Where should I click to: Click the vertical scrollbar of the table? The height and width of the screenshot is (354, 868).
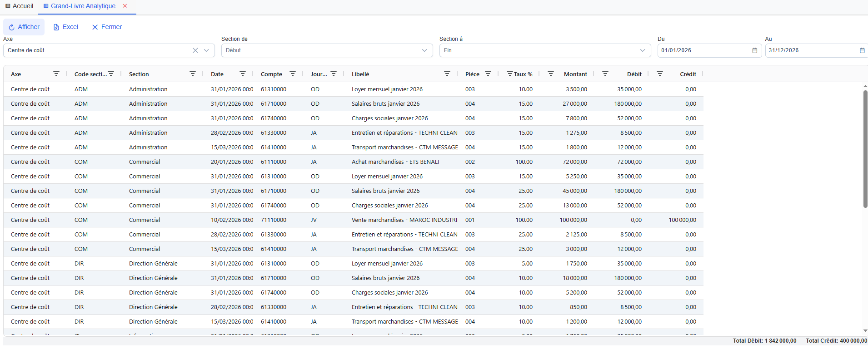pos(865,150)
